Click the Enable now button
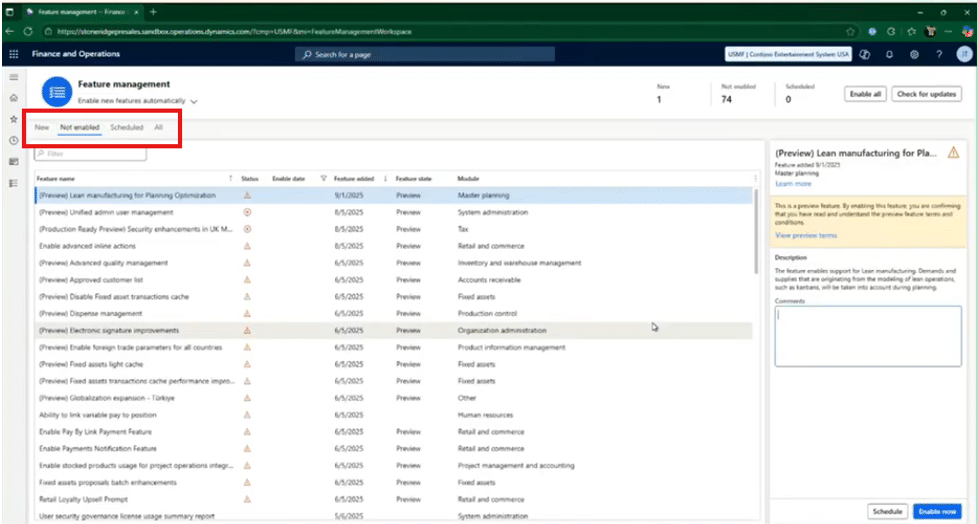Viewport: 977px width, 524px height. pyautogui.click(x=937, y=511)
